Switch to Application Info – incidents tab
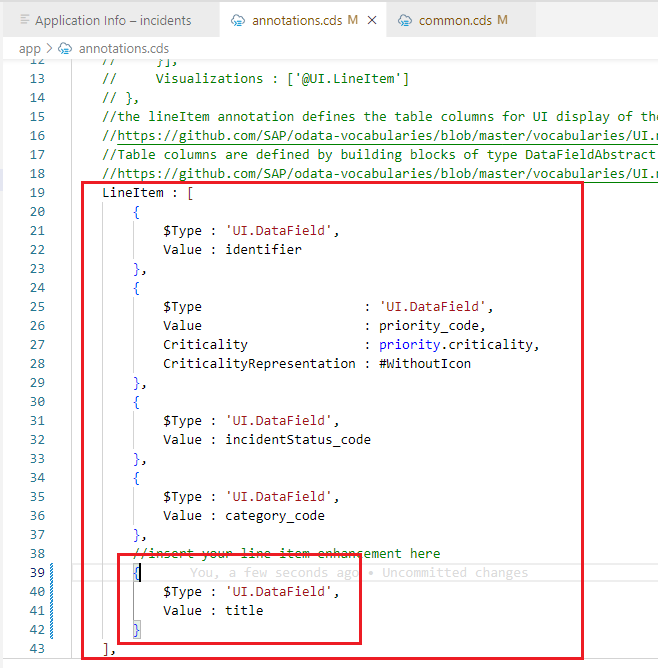The height and width of the screenshot is (668, 658). pyautogui.click(x=111, y=20)
